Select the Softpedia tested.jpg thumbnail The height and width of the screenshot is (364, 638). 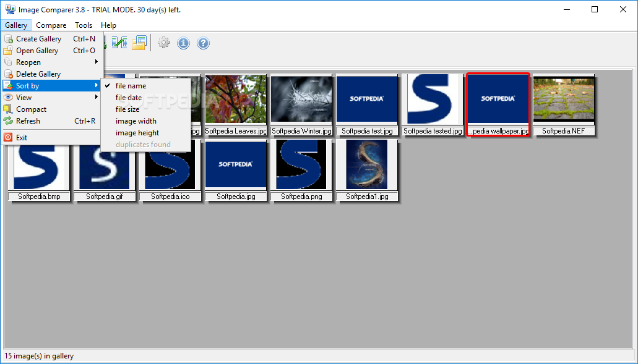[x=433, y=105]
